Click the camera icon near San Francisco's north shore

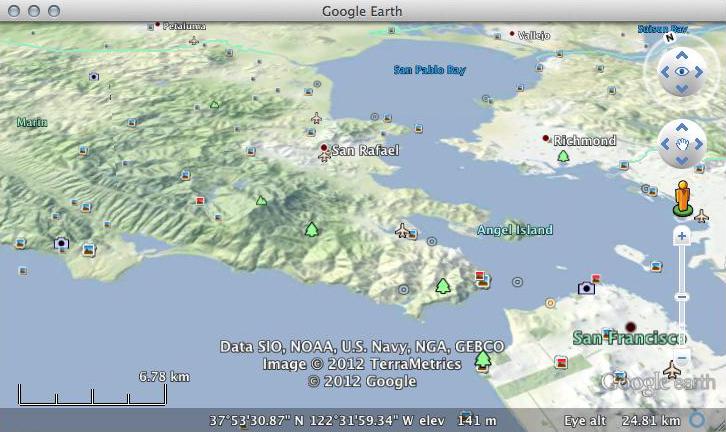(x=586, y=288)
